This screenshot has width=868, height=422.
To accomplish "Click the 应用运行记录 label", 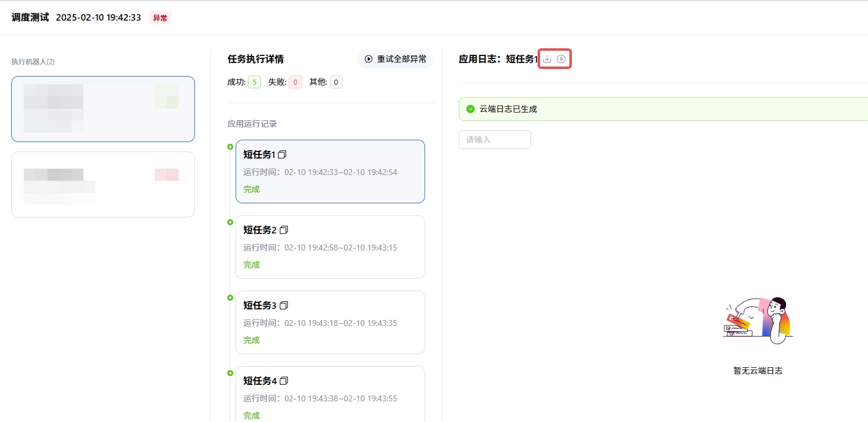I will click(252, 124).
